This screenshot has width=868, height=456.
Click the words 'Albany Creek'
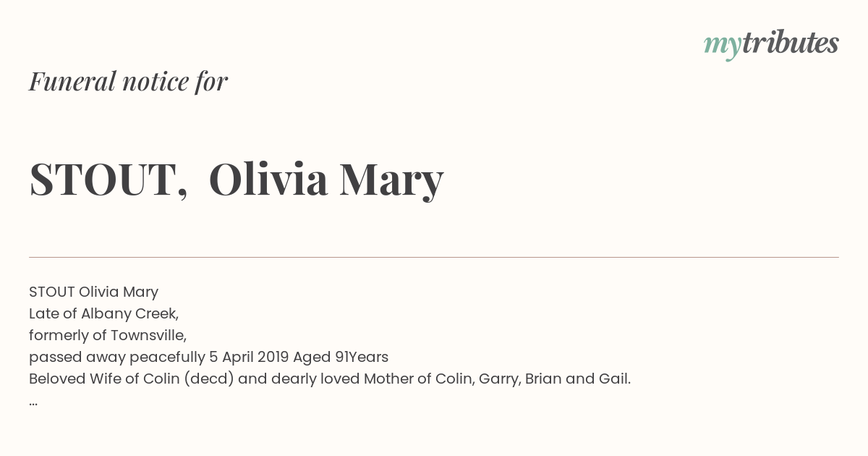point(127,313)
